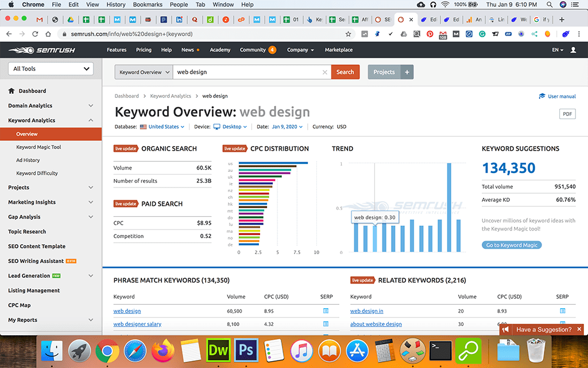Screen dimensions: 588x368
Task: Open App Store from the dock
Action: [x=357, y=351]
